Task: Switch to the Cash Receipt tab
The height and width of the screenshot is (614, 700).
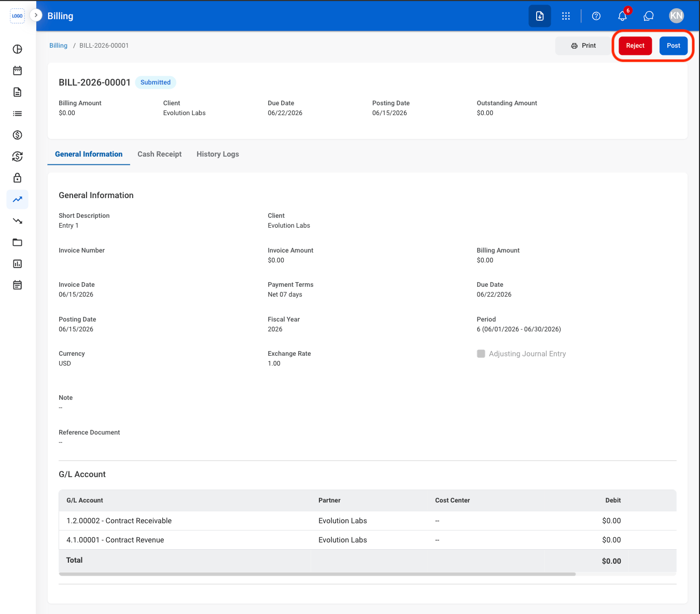Action: pyautogui.click(x=160, y=155)
